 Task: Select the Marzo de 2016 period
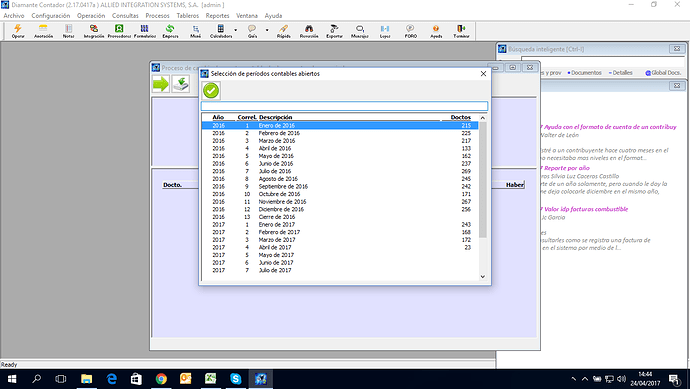tap(340, 141)
